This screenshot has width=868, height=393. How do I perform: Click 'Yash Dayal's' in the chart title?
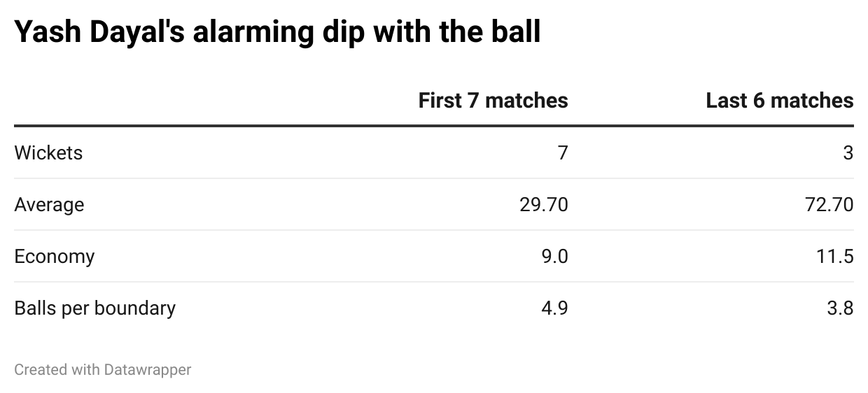tap(97, 32)
